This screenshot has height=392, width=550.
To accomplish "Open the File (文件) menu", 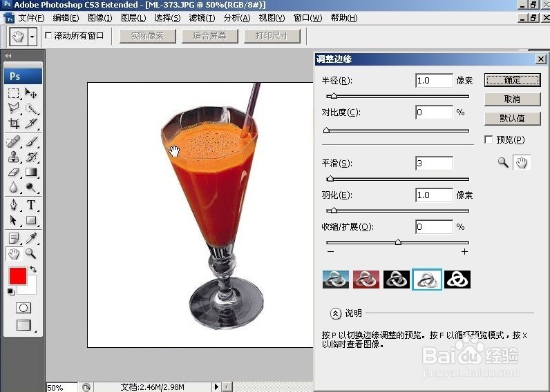I will point(31,18).
